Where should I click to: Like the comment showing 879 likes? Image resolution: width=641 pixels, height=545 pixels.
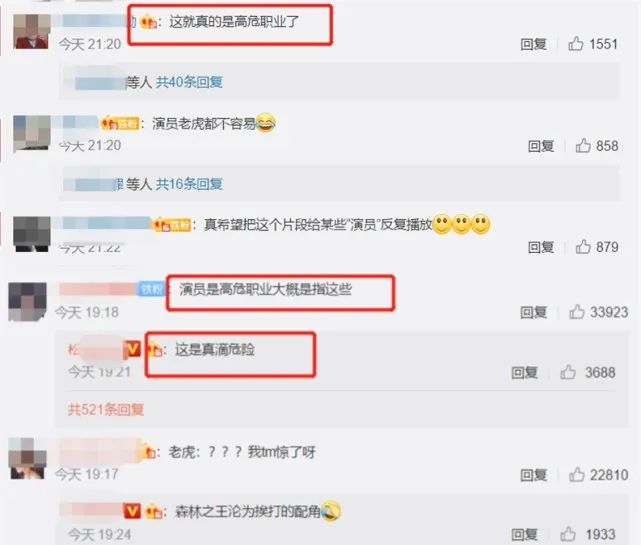583,247
